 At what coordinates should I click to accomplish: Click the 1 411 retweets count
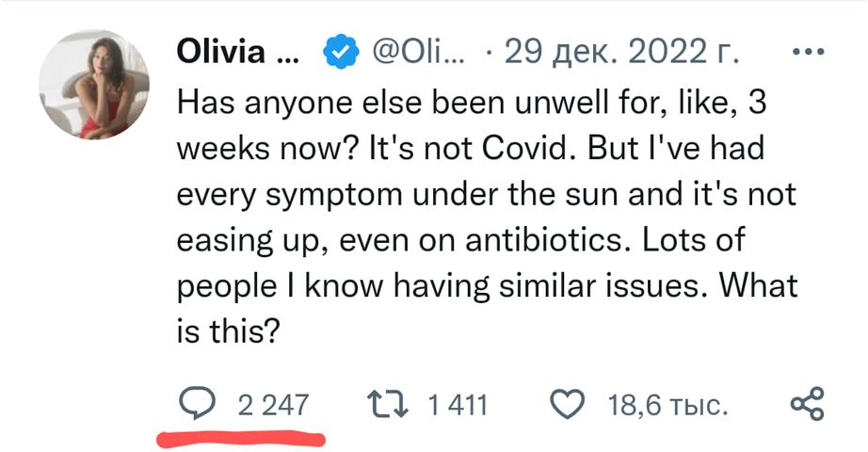point(458,406)
